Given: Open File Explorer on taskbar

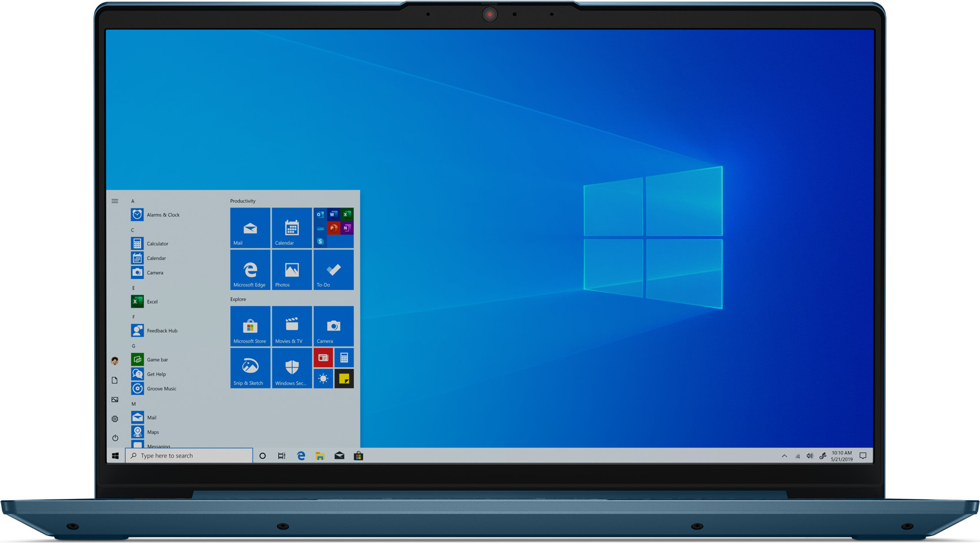Looking at the screenshot, I should tap(320, 456).
